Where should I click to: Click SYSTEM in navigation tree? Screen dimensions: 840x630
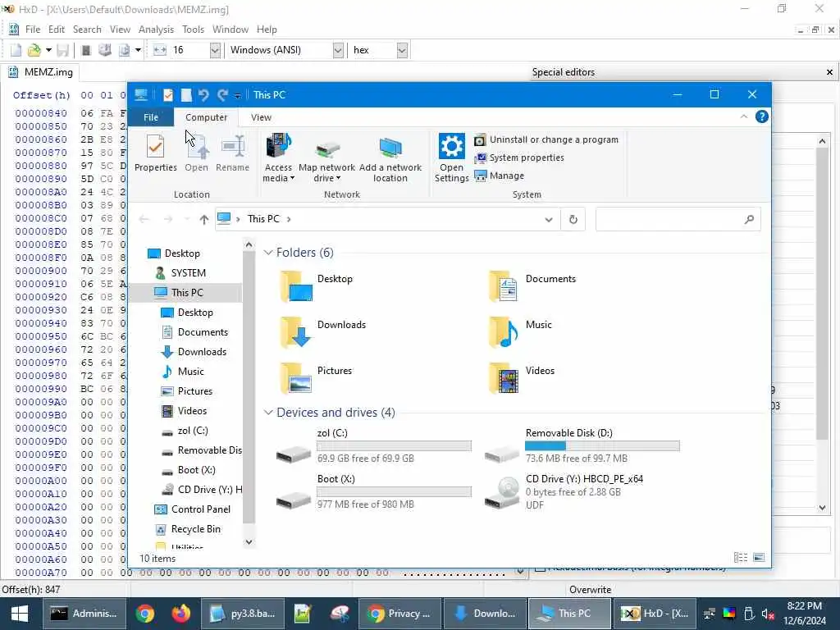[188, 272]
